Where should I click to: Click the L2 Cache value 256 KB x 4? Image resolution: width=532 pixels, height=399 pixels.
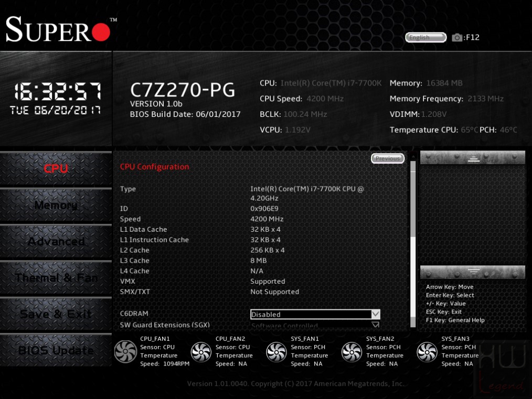pos(268,250)
